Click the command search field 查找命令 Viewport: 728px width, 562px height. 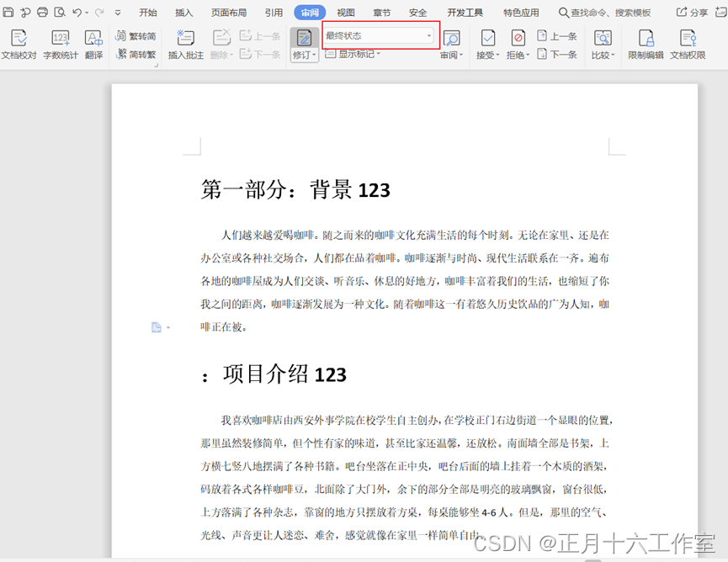(x=604, y=13)
